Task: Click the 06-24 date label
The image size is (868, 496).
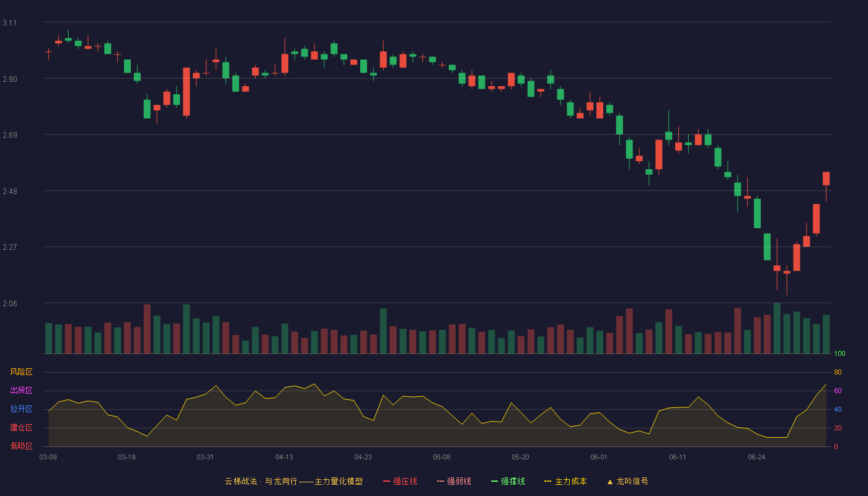Action: pos(756,457)
